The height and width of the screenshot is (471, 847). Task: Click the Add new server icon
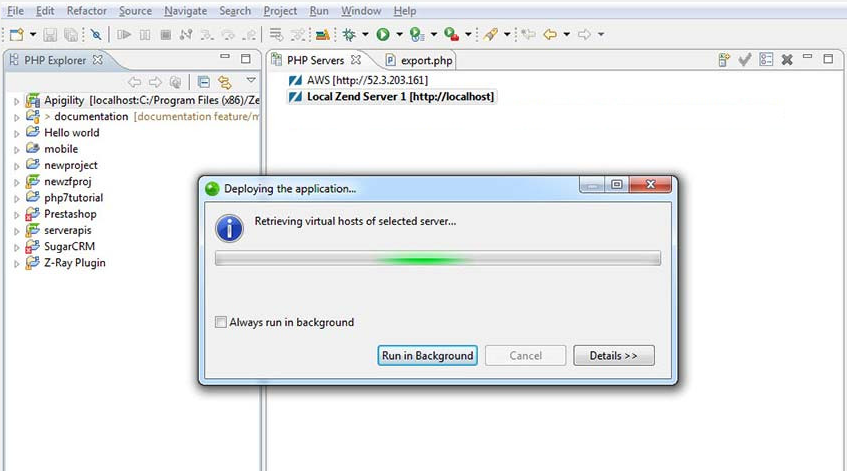coord(724,59)
